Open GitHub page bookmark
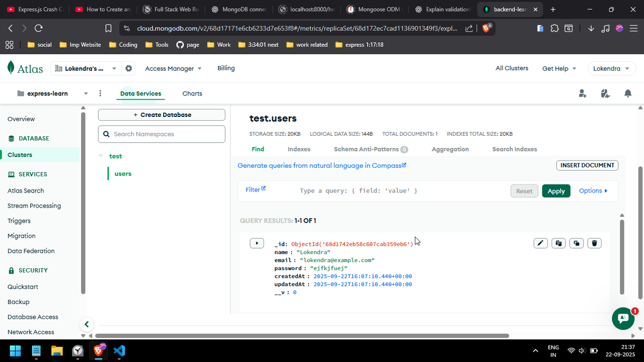644x362 pixels. coord(188,45)
